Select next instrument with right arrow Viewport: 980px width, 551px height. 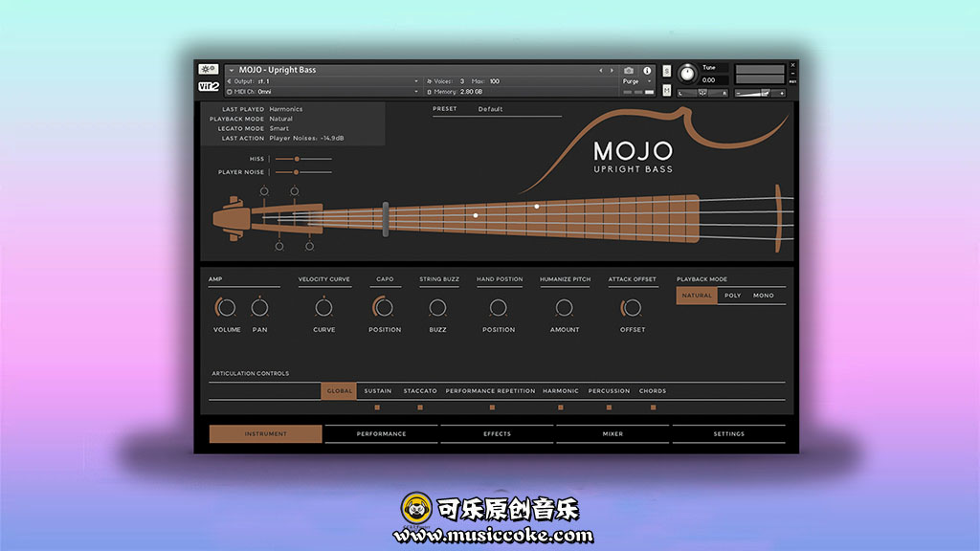(612, 71)
